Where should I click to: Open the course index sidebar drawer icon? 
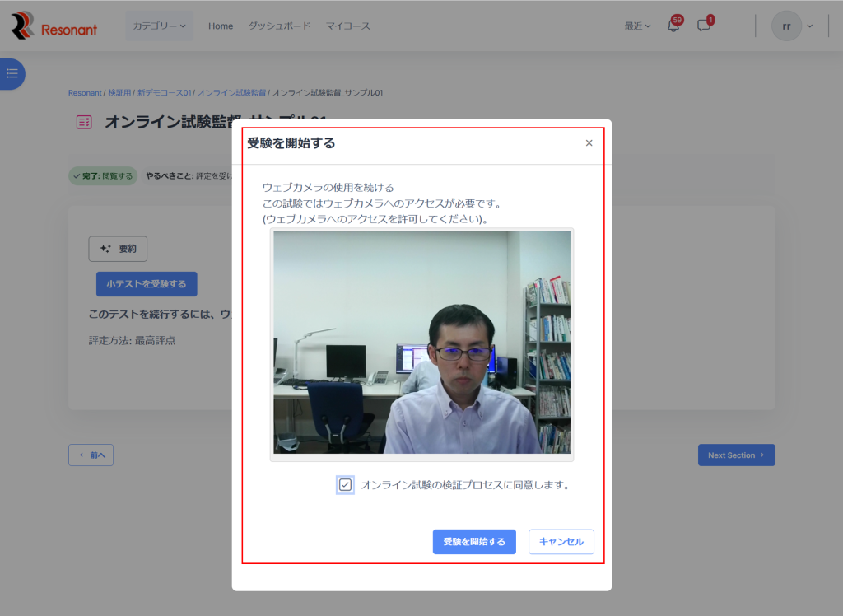(12, 74)
